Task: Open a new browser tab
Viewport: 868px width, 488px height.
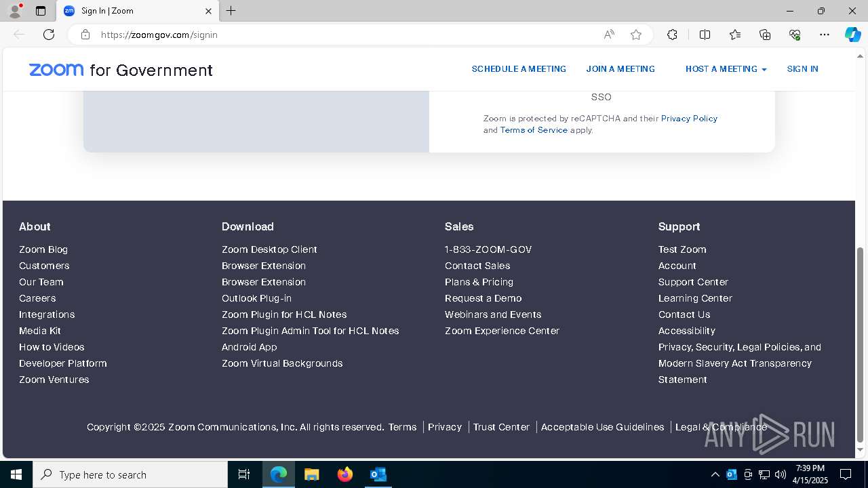Action: click(231, 11)
